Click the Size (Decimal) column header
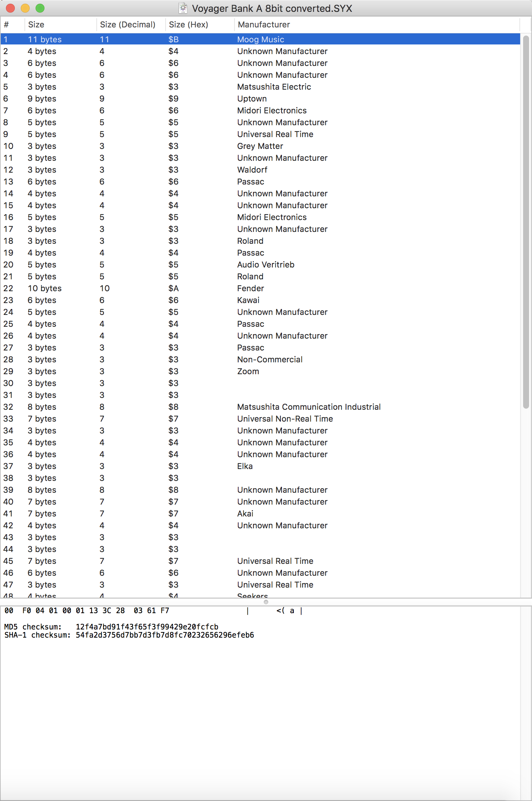The width and height of the screenshot is (532, 801). point(127,24)
